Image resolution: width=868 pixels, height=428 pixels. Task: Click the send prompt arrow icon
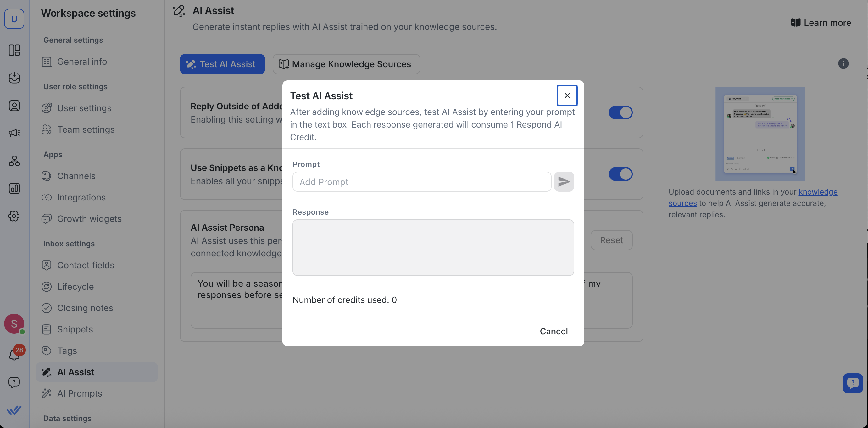coord(564,182)
